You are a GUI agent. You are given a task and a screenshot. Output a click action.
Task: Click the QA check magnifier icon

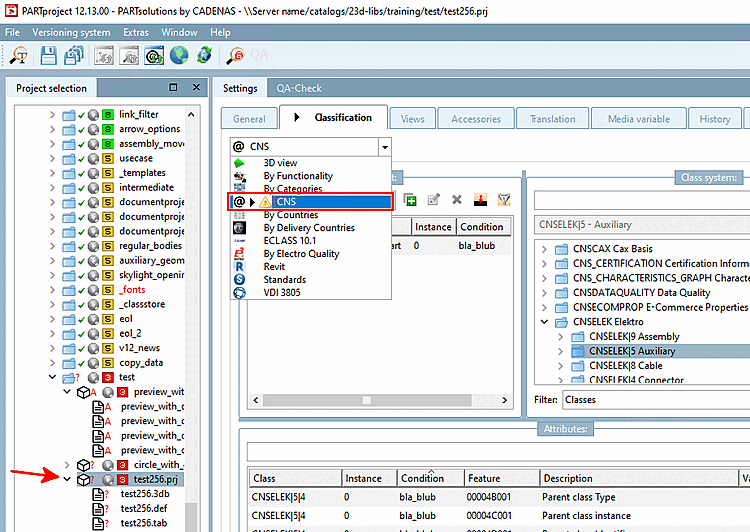(235, 55)
